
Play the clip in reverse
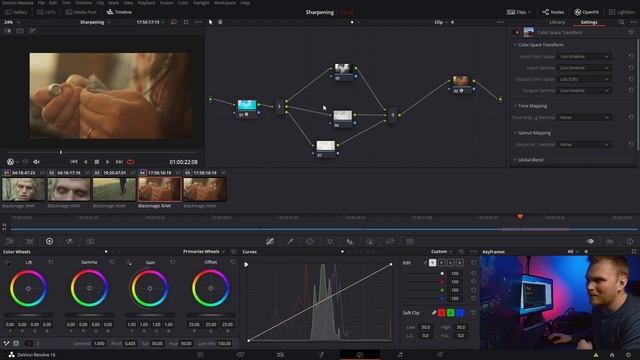tap(85, 162)
